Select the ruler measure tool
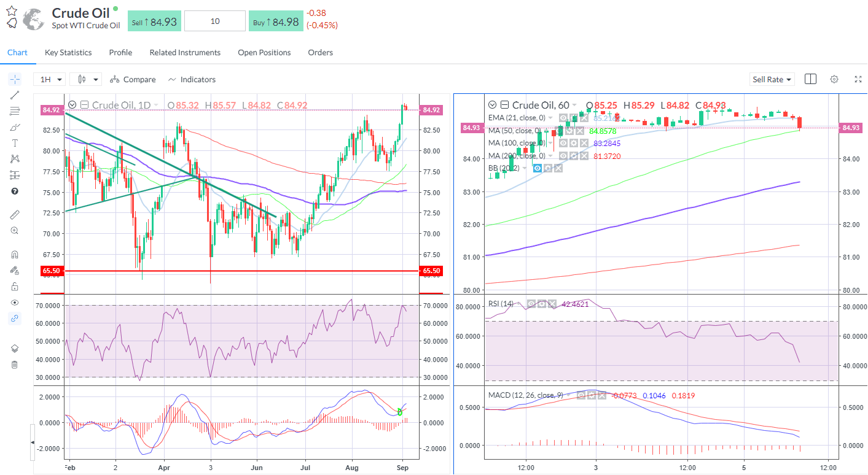 pyautogui.click(x=15, y=215)
